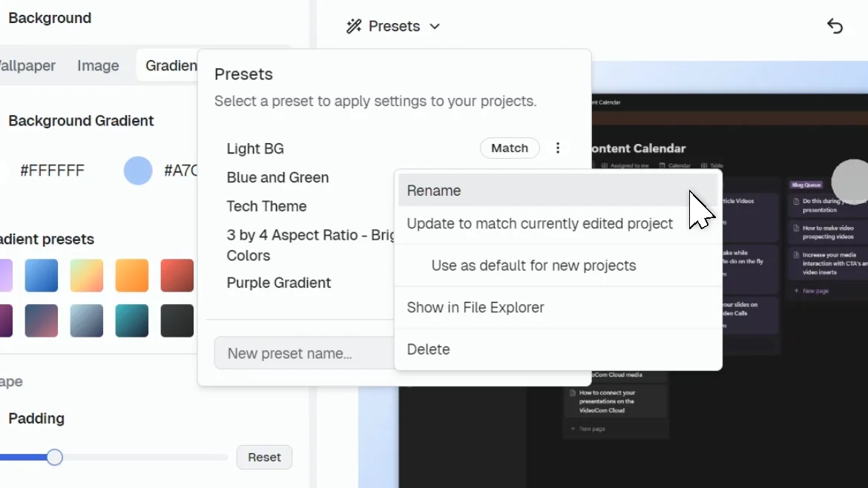Open the three-dot options menu beside Match

(x=558, y=148)
